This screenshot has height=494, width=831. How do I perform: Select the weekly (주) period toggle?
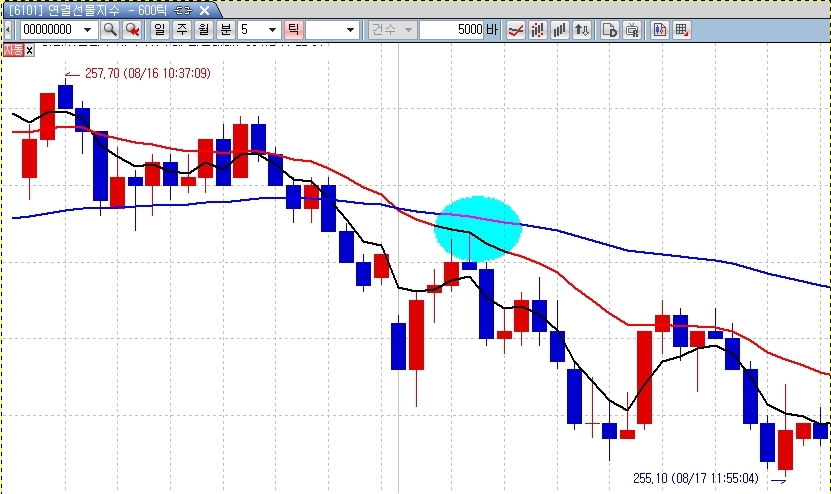tap(182, 30)
